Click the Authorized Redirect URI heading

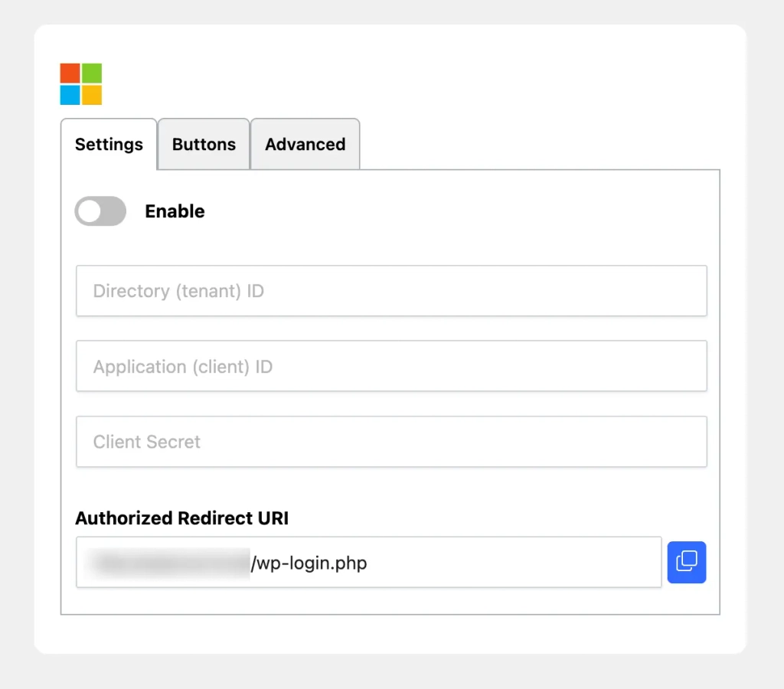point(182,518)
